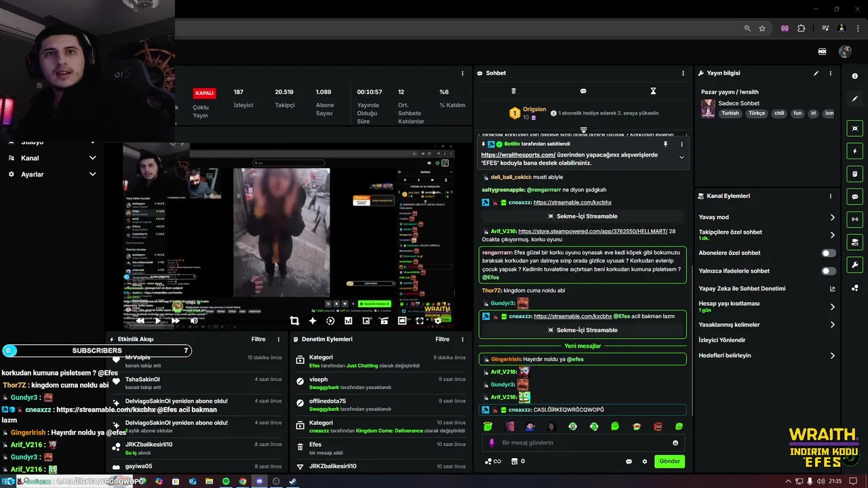Open the Sohbet panel three-dot menu

pyautogui.click(x=683, y=73)
